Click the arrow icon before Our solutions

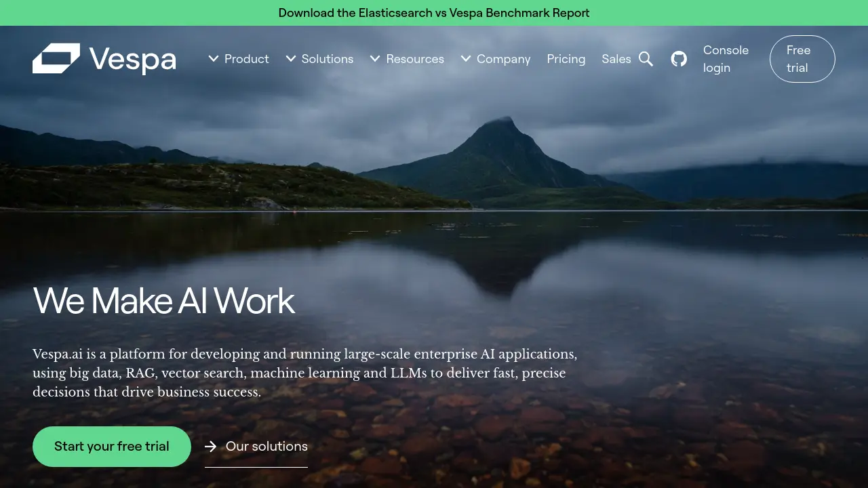point(211,446)
